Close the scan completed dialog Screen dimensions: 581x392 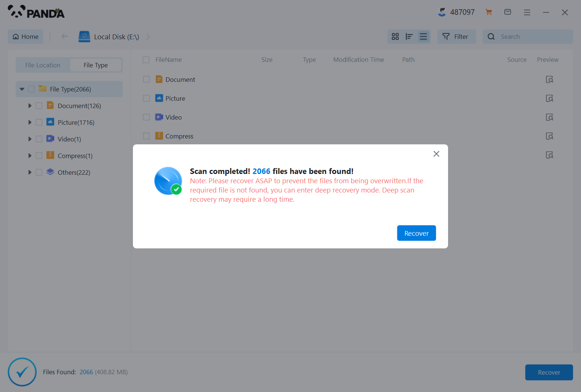pos(436,154)
